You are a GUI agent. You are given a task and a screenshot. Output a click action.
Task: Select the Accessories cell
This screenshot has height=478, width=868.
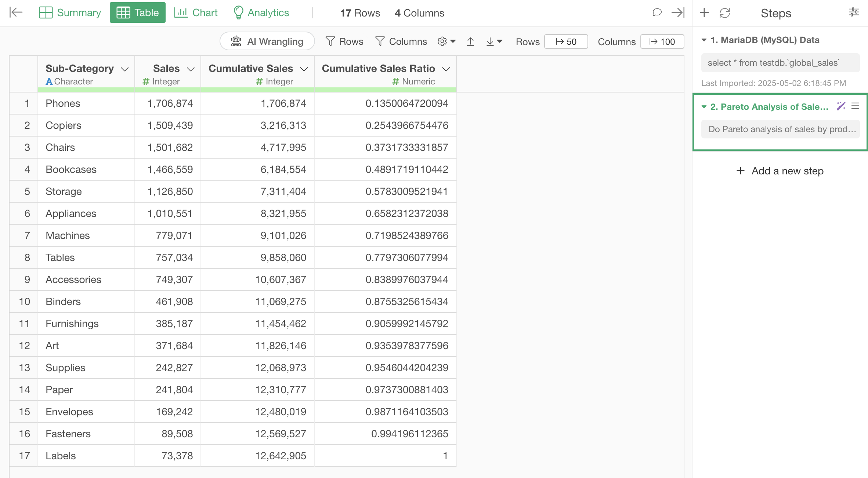pos(86,279)
